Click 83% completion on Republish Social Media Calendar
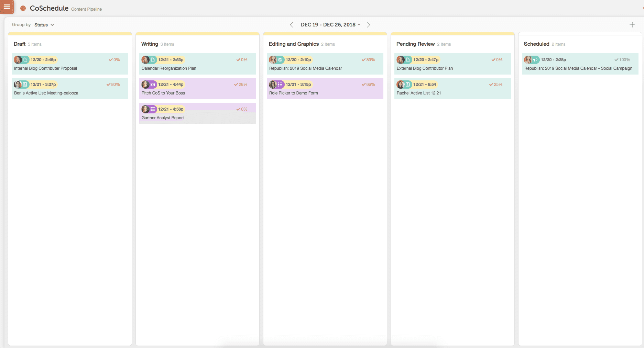 (368, 60)
